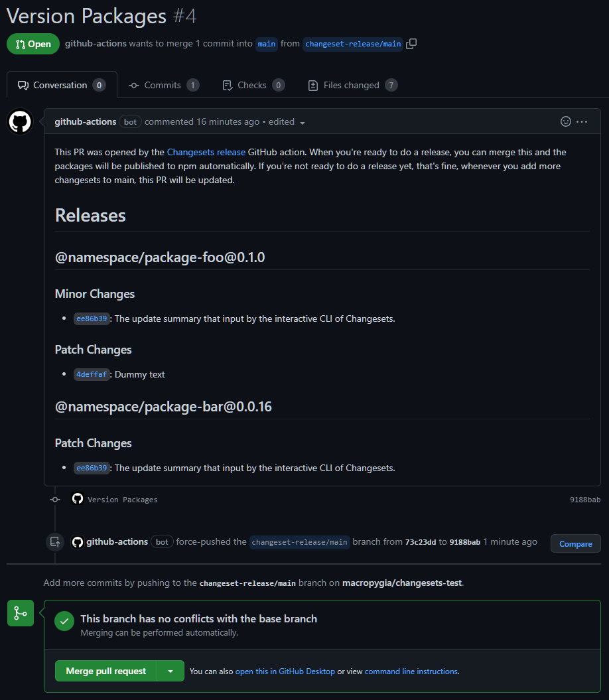View command line instructions link

[x=411, y=671]
